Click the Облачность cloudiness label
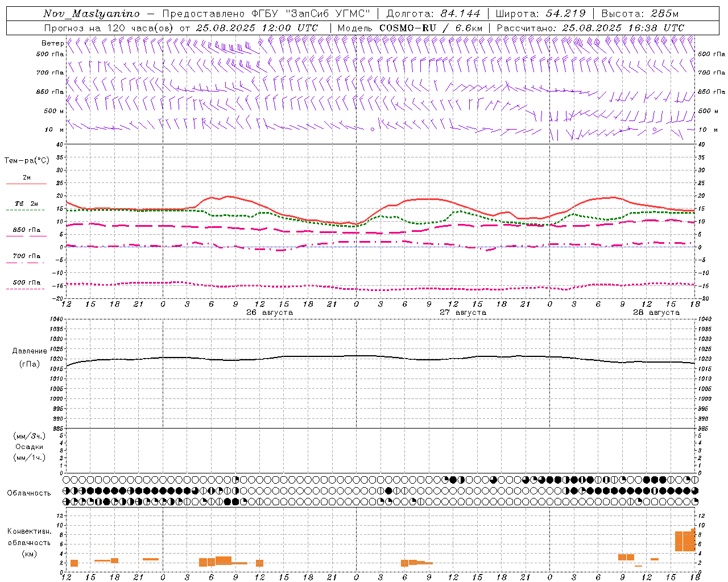Viewport: 728px width, 582px height. point(29,493)
